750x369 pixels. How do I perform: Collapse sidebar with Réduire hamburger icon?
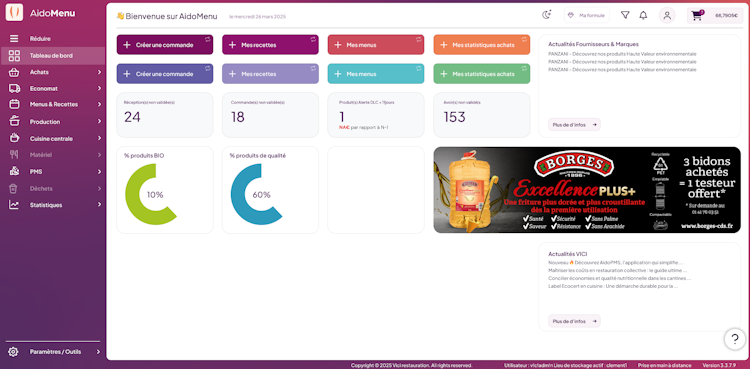(14, 38)
